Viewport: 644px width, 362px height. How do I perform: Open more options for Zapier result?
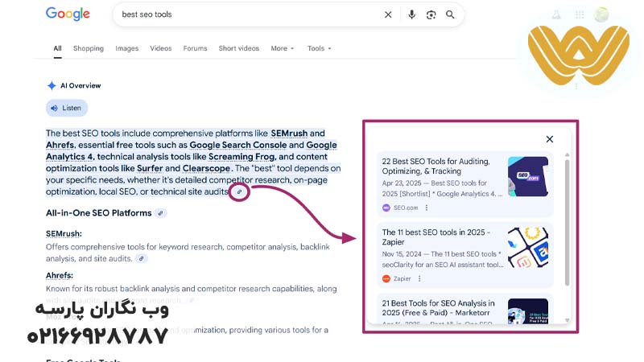(x=419, y=278)
